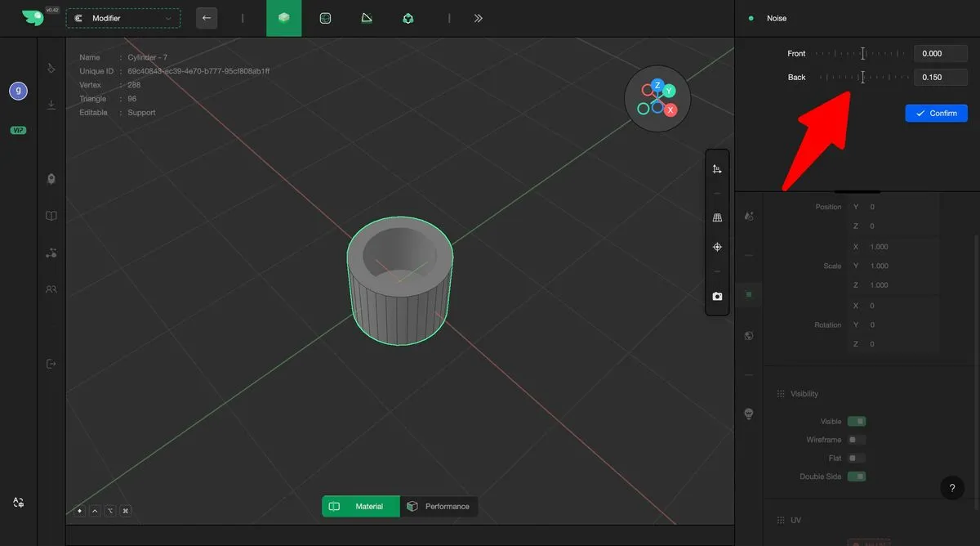Click the Back noise slider handle
The height and width of the screenshot is (546, 980).
point(862,78)
